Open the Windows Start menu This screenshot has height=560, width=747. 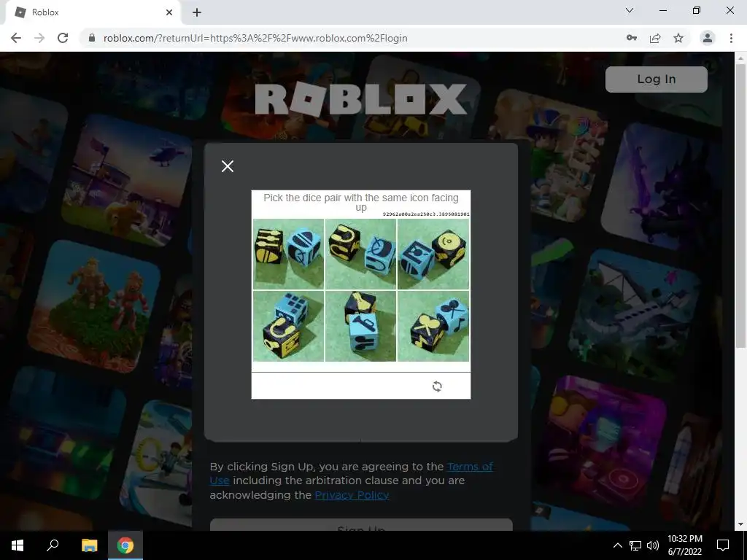(18, 545)
